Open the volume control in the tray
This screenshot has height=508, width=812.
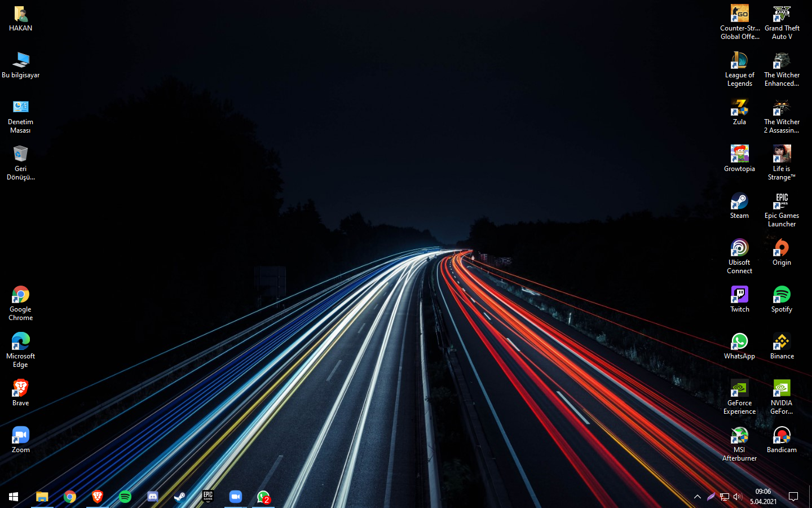pyautogui.click(x=738, y=497)
